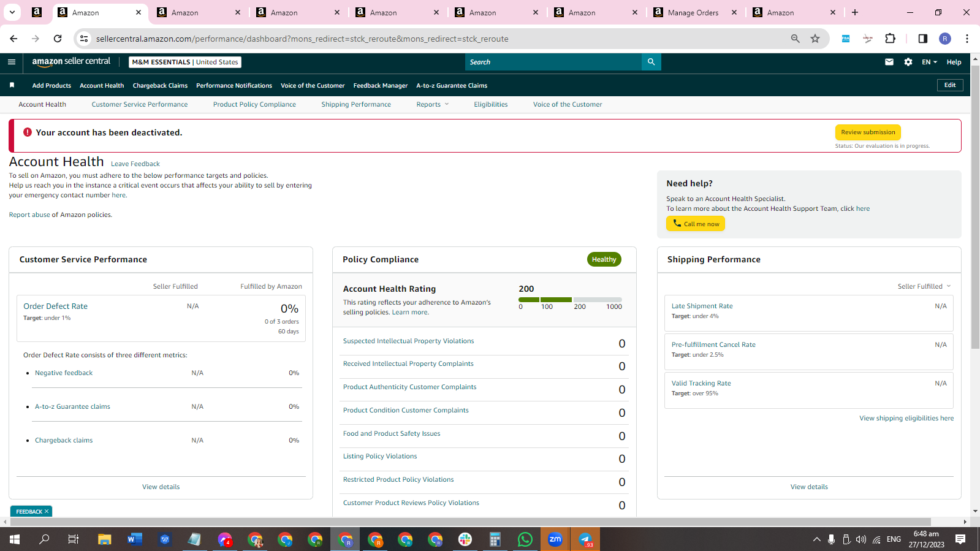Click the red deactivated alert icon
Viewport: 980px width, 551px height.
28,132
